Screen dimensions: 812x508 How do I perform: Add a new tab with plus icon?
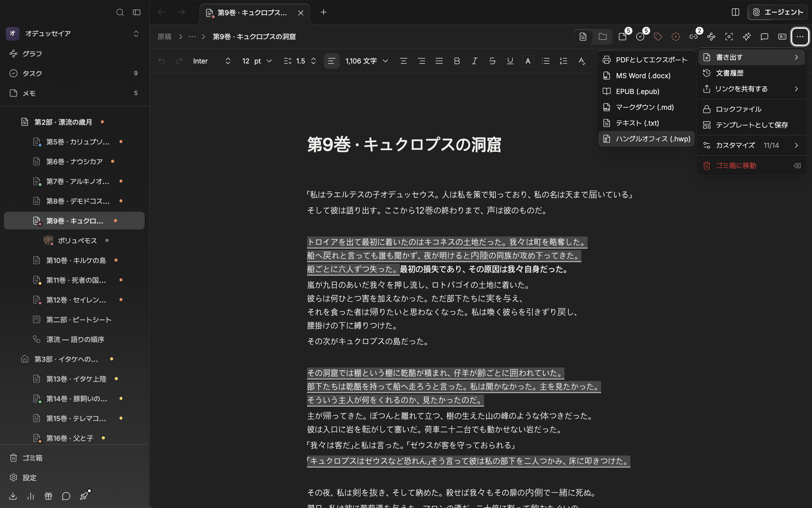tap(323, 12)
